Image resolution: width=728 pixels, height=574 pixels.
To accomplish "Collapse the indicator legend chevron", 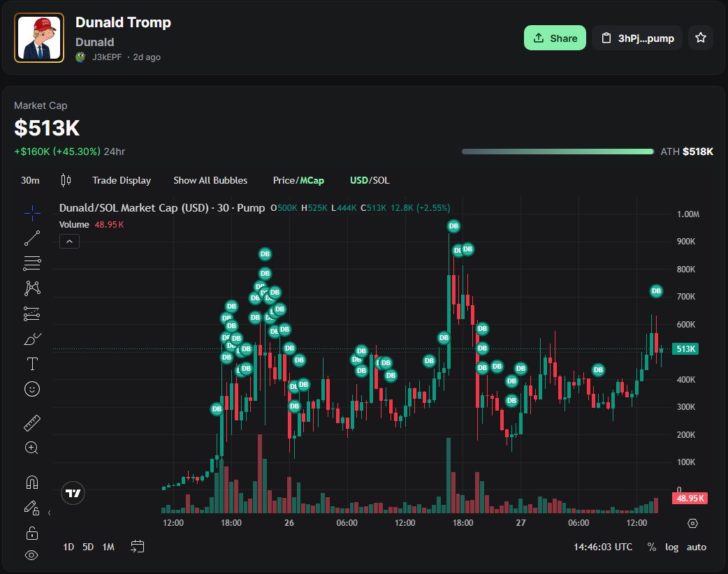I will [x=69, y=242].
